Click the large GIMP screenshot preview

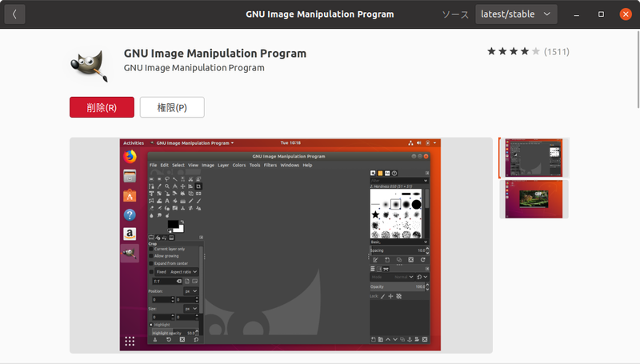[280, 245]
